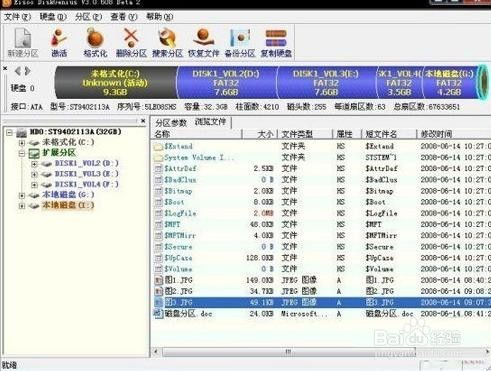Expand the DISK1_VOL2 (D:) tree node

click(34, 164)
